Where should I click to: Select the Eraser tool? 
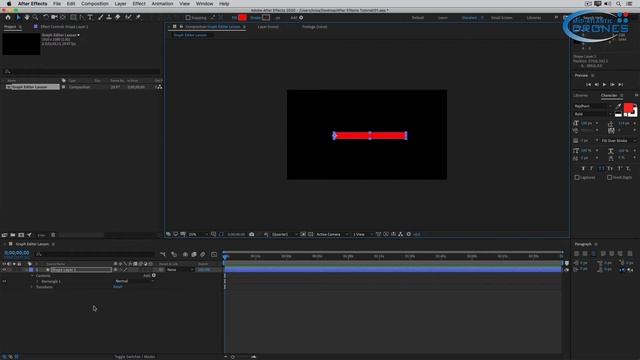coord(118,18)
